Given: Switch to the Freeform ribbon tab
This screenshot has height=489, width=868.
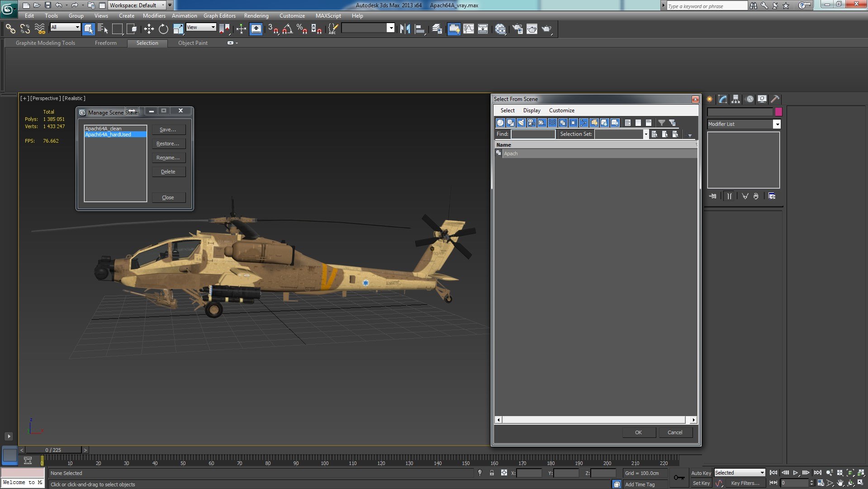Looking at the screenshot, I should (x=105, y=43).
